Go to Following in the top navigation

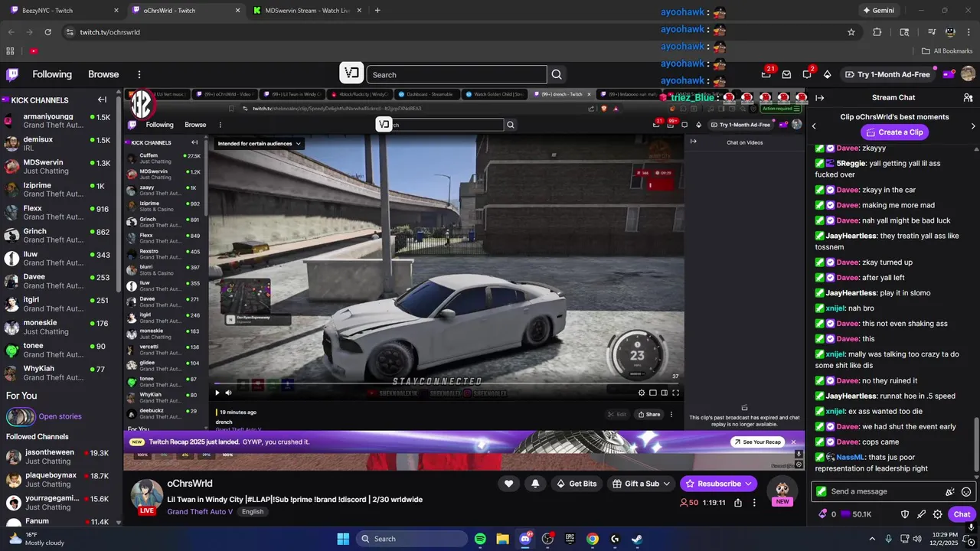pos(52,74)
